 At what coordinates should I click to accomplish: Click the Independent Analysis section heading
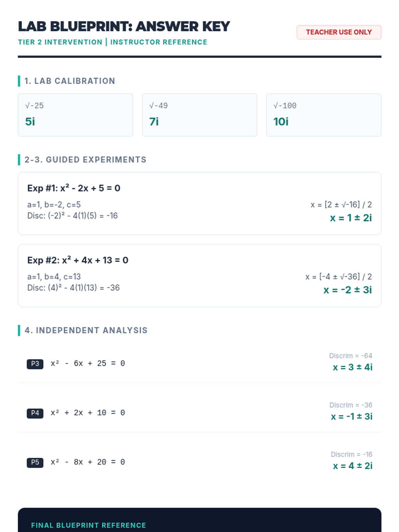86,330
